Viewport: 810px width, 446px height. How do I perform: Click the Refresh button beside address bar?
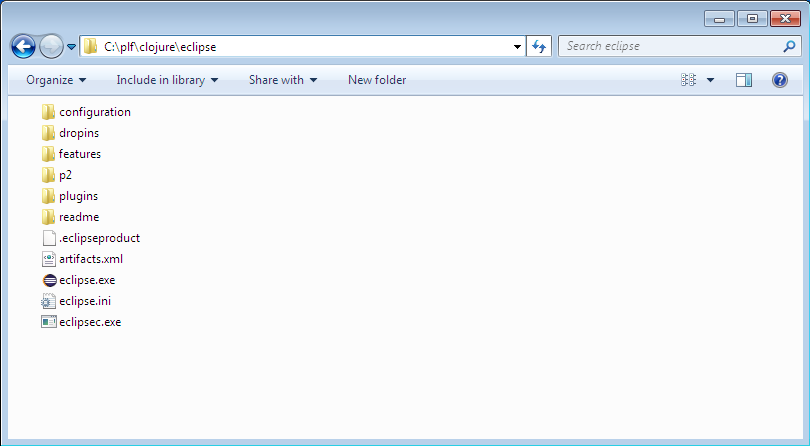click(539, 47)
